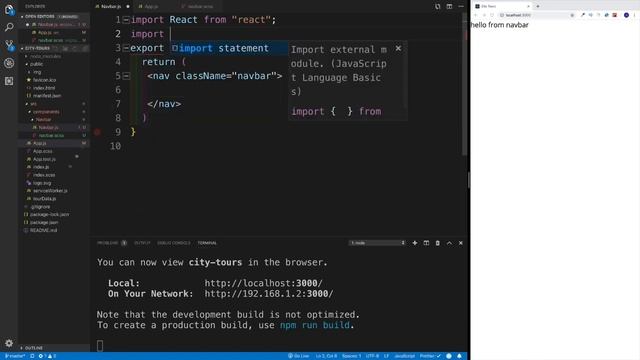Open the Extensions view icon
The width and height of the screenshot is (640, 360).
(x=9, y=81)
